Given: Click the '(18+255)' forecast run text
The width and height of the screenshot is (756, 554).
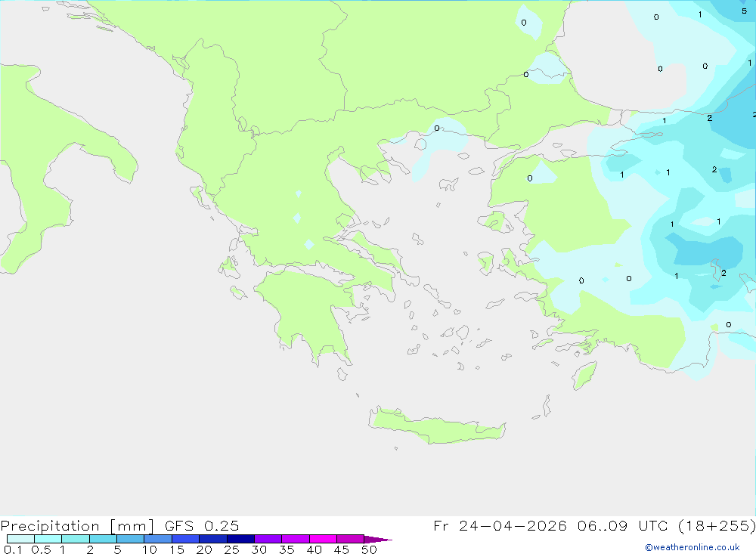Looking at the screenshot, I should [717, 526].
